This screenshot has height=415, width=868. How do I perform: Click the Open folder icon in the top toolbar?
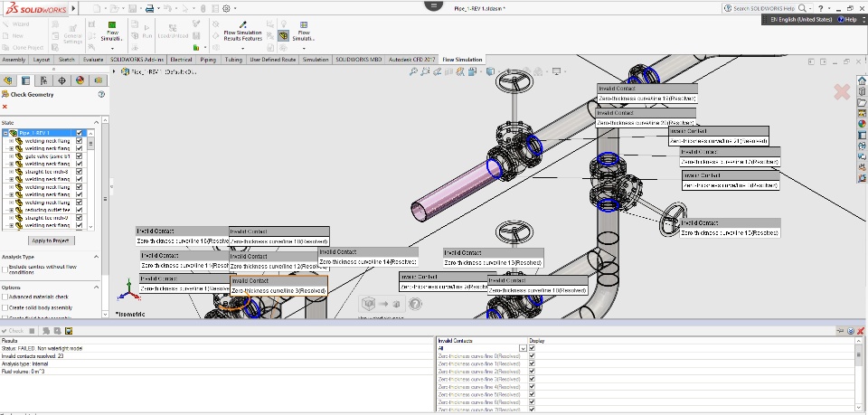(x=114, y=8)
